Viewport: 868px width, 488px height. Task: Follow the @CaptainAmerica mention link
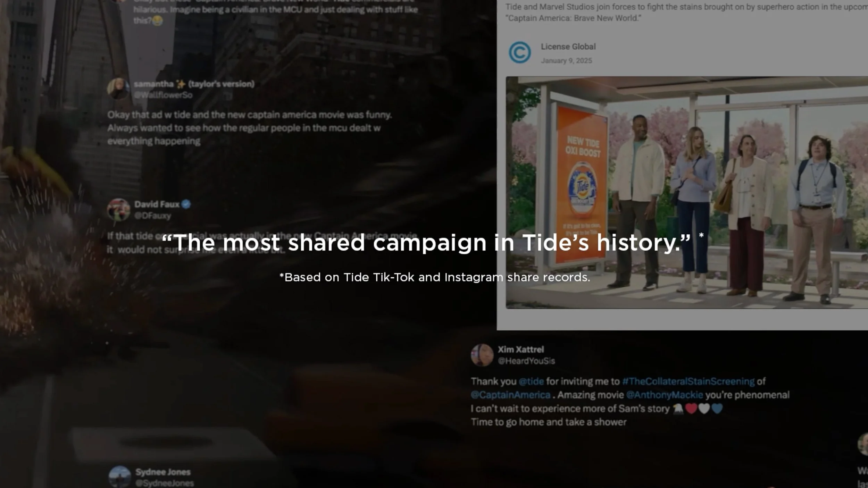[510, 395]
